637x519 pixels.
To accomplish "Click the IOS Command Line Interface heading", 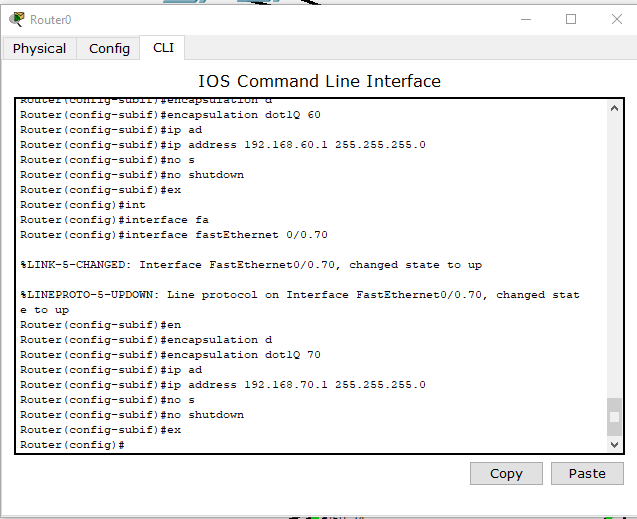I will point(319,81).
